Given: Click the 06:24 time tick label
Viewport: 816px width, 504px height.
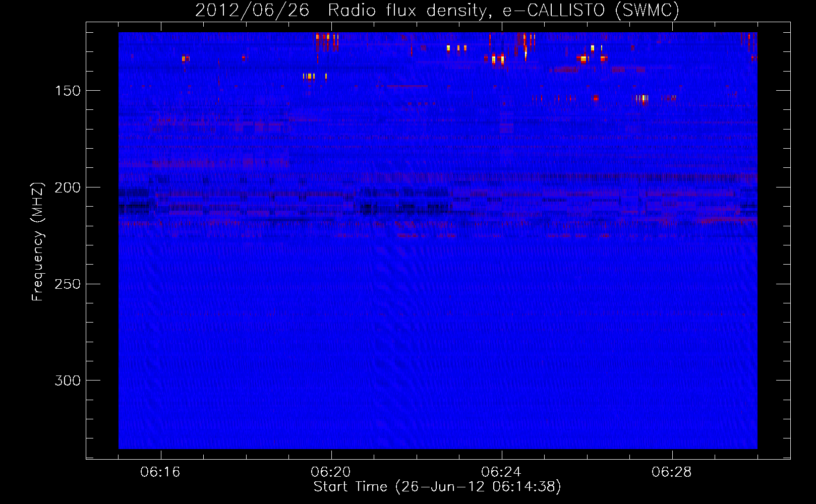Looking at the screenshot, I should click(501, 472).
